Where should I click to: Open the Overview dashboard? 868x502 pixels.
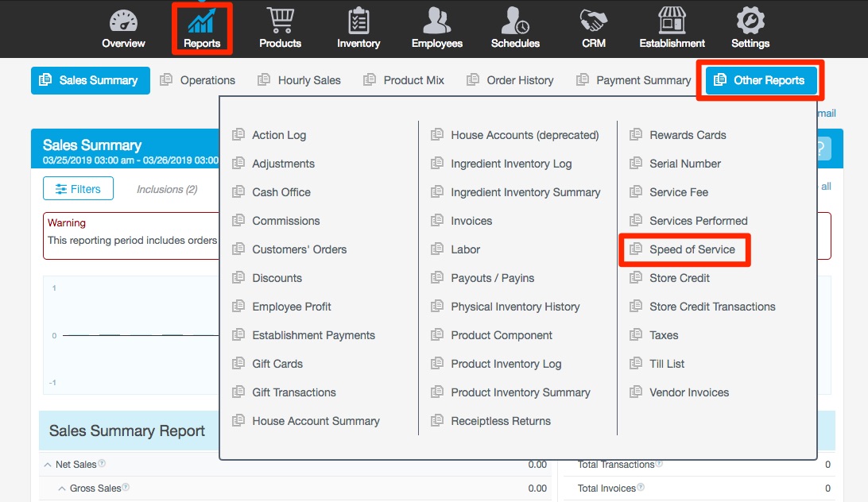pyautogui.click(x=123, y=29)
